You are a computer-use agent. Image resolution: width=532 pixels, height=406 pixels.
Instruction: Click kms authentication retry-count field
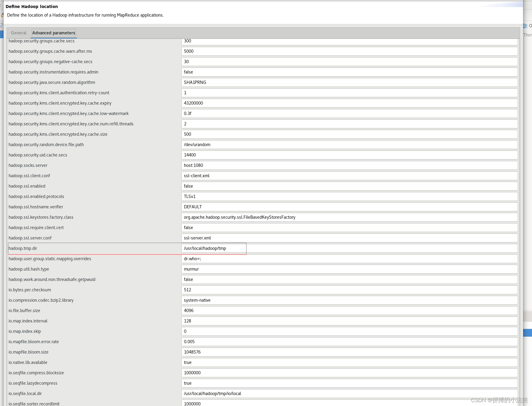(x=350, y=93)
